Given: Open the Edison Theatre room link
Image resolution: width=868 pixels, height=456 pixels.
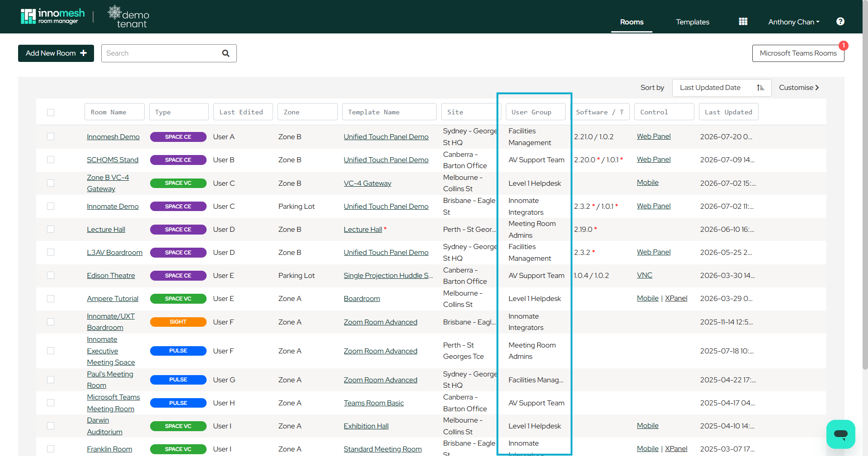Looking at the screenshot, I should (x=111, y=276).
